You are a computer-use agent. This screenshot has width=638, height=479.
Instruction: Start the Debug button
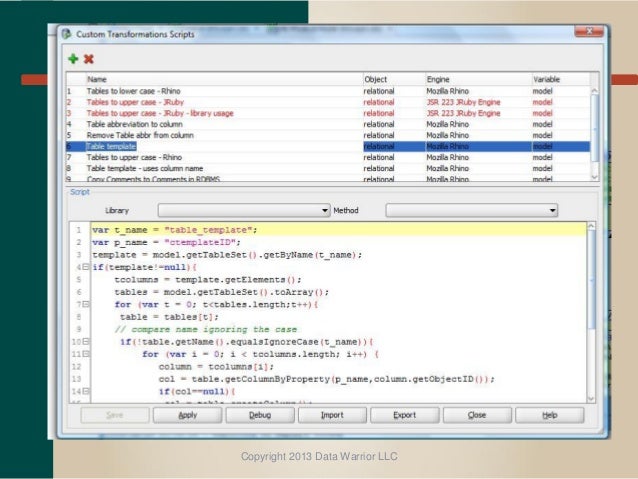tap(260, 415)
